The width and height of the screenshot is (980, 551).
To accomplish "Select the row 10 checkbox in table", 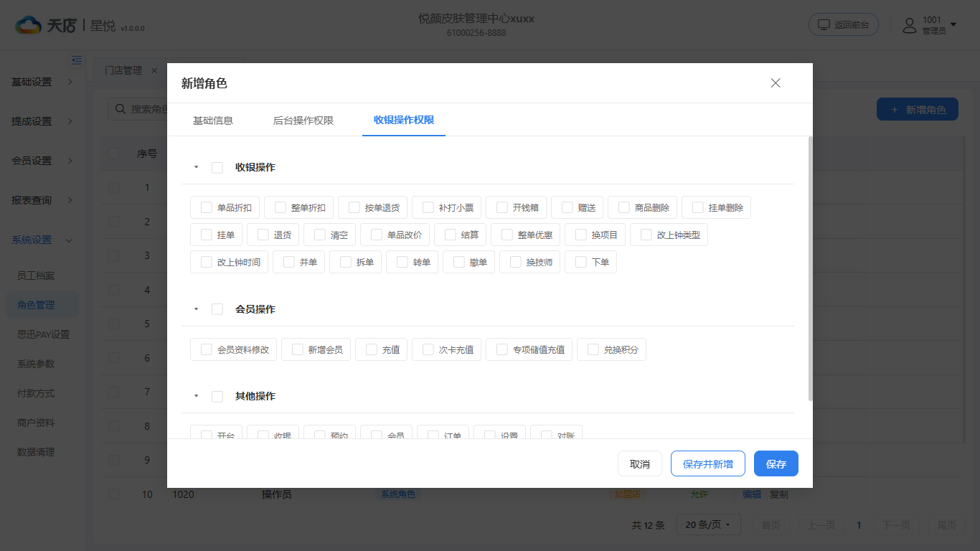I will (x=114, y=494).
